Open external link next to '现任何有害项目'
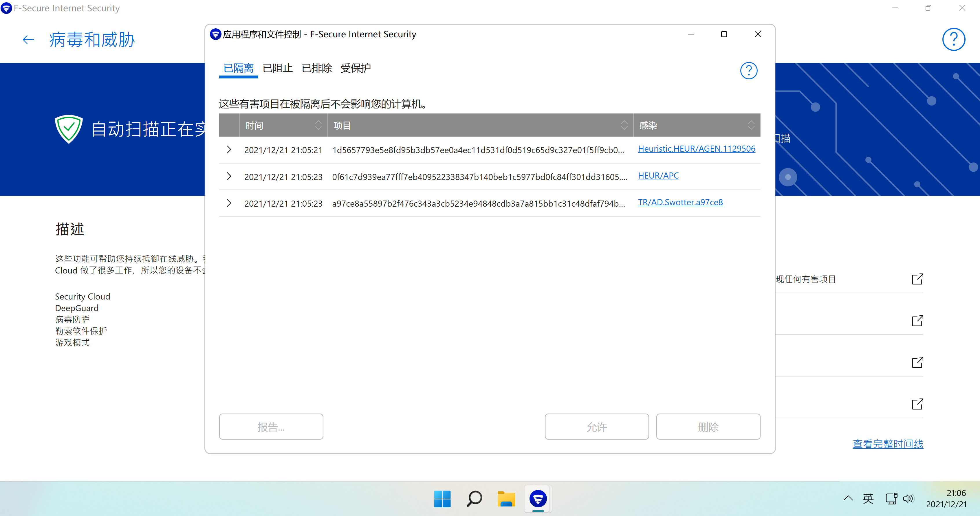This screenshot has width=980, height=516. click(x=917, y=279)
